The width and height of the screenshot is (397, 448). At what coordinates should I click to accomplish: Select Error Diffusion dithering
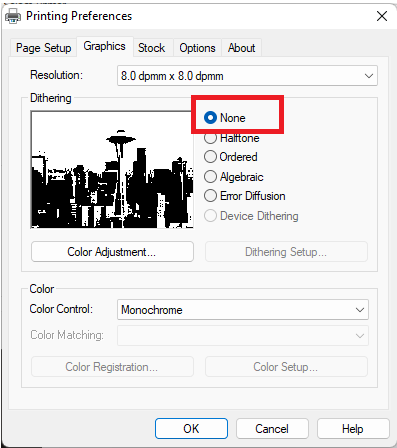coord(210,196)
